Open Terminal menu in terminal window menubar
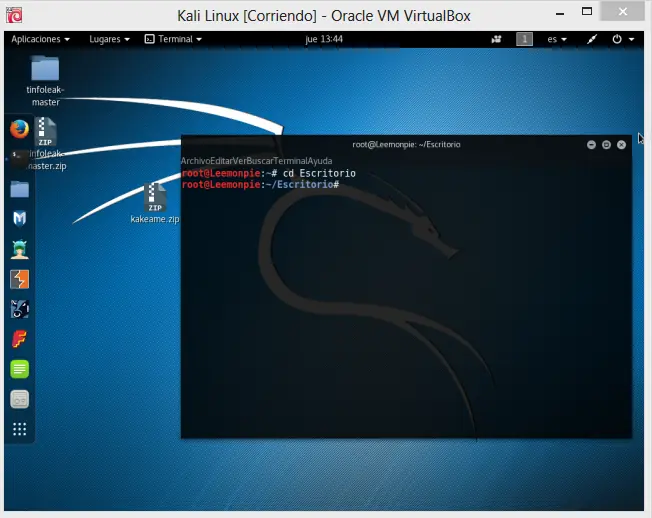Screen dimensions: 652x518 (291, 161)
